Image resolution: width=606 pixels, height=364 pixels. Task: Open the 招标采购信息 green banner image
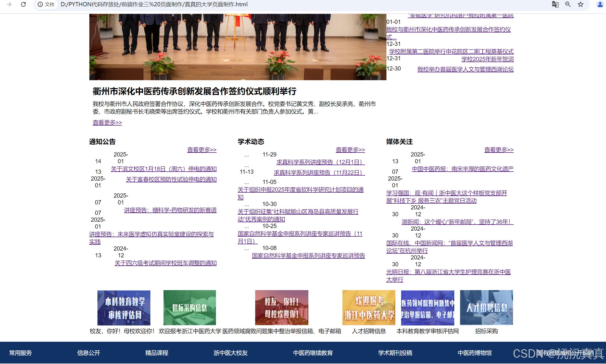point(189,307)
